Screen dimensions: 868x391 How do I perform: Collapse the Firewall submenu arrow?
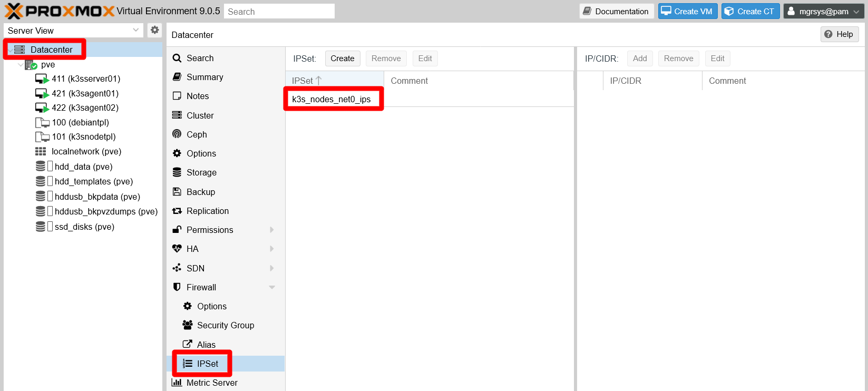coord(272,287)
